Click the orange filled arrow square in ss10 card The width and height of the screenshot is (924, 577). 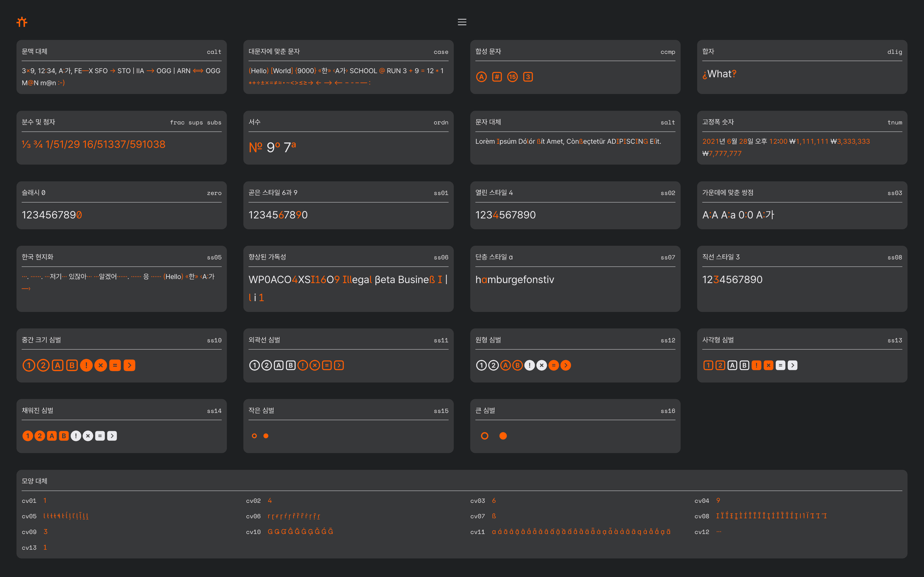click(x=129, y=365)
